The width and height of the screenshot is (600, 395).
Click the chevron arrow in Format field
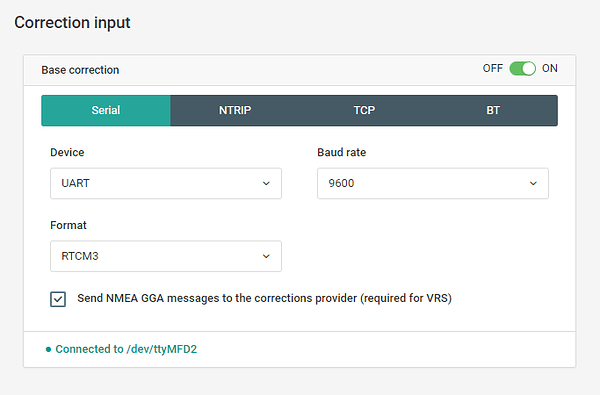pyautogui.click(x=266, y=256)
